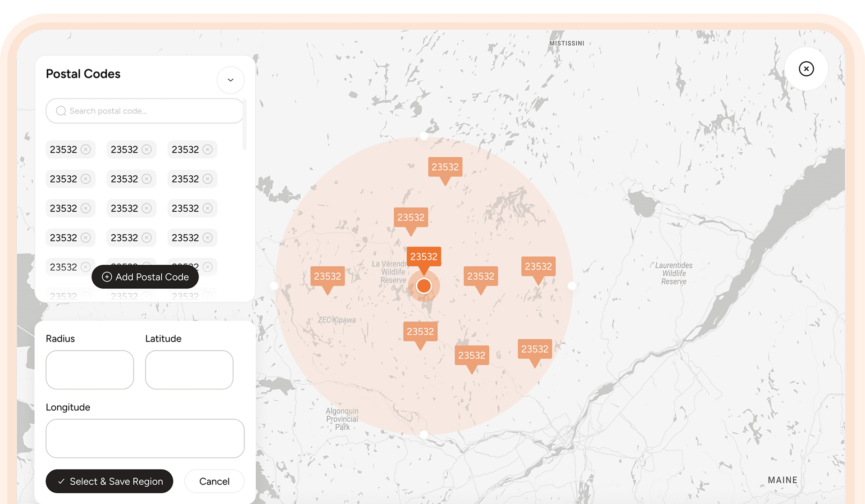The height and width of the screenshot is (504, 865).
Task: Click the Latitude input field
Action: tap(189, 369)
